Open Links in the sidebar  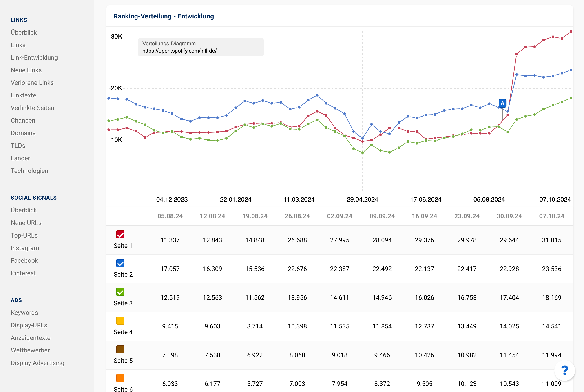tap(18, 45)
